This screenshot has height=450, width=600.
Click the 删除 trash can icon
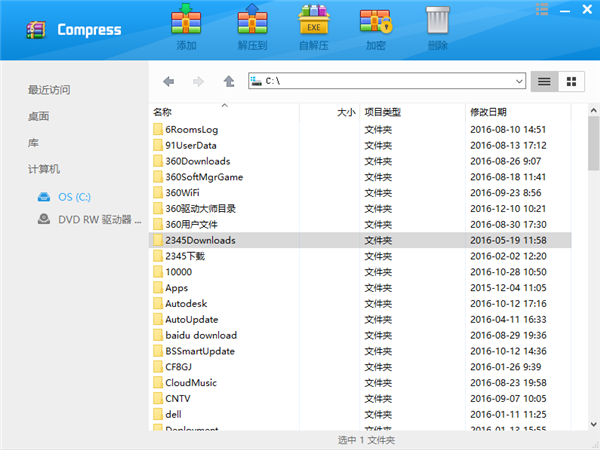(437, 20)
